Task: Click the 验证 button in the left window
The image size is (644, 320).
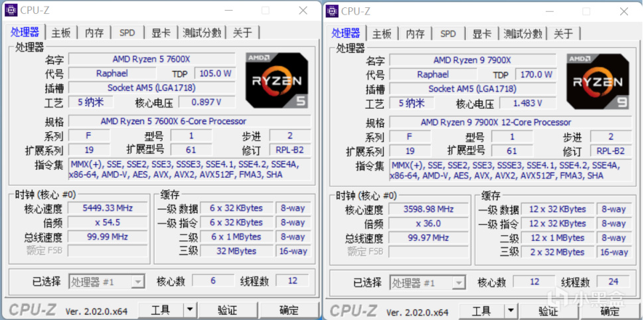Action: pos(227,310)
